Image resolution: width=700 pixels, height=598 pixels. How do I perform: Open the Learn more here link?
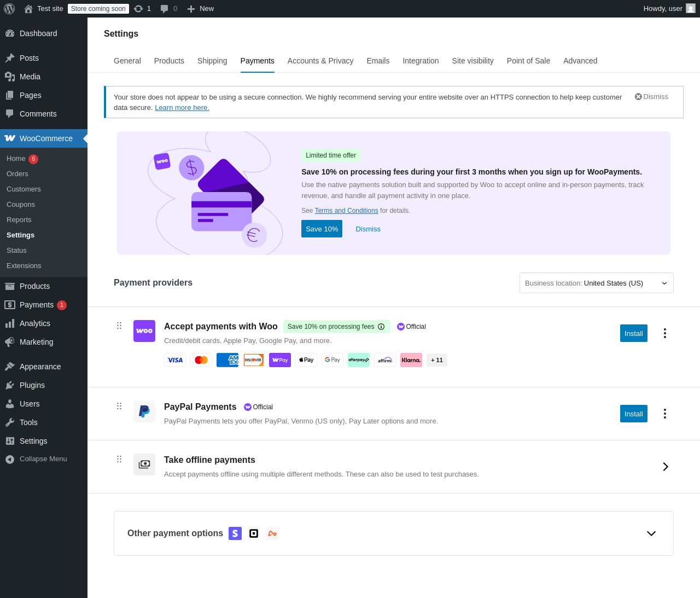[x=182, y=108]
